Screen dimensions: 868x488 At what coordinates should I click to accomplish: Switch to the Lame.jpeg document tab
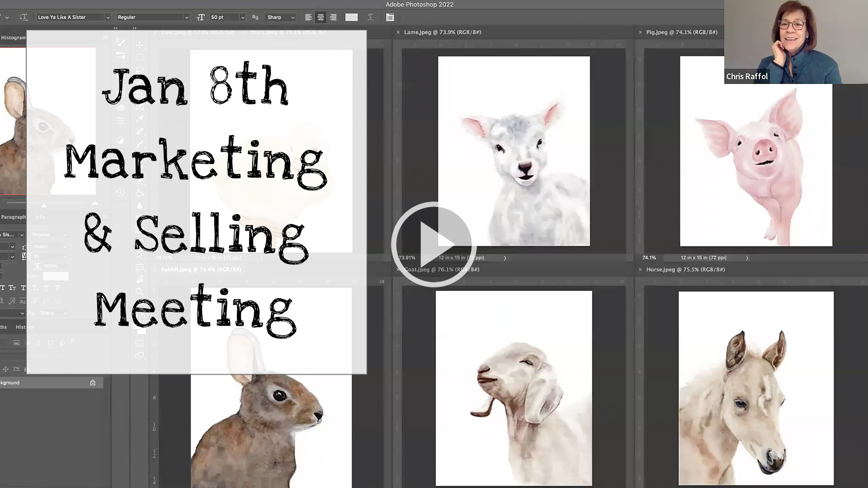(443, 32)
